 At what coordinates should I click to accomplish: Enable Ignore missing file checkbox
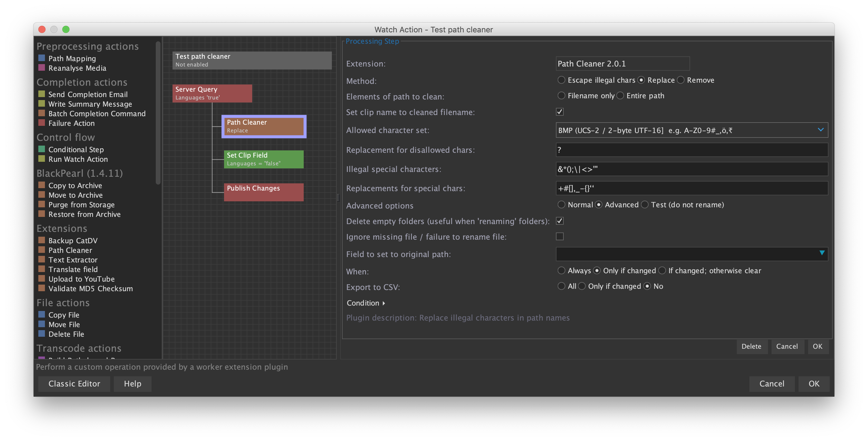pyautogui.click(x=560, y=236)
